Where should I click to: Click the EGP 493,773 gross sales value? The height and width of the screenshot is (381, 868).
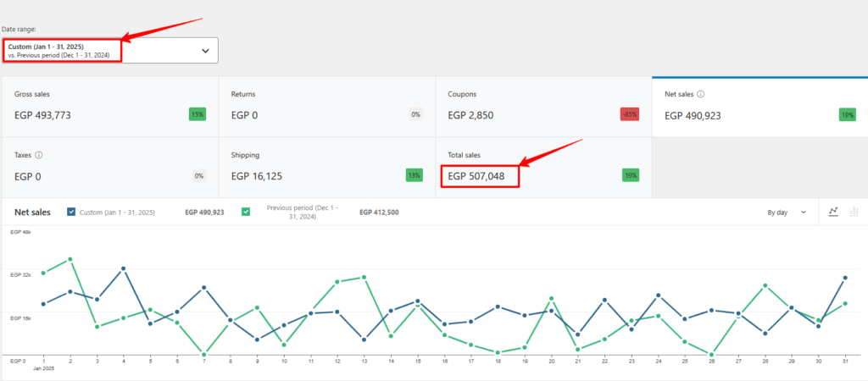coord(42,116)
